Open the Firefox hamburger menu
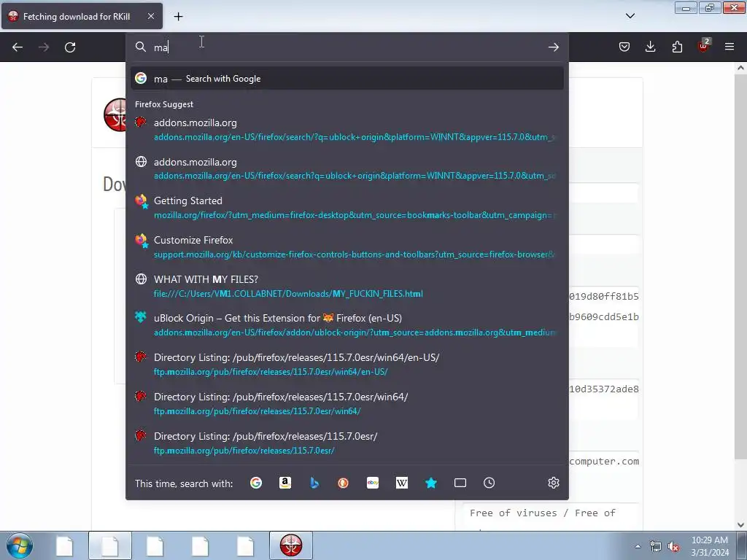 coord(729,47)
